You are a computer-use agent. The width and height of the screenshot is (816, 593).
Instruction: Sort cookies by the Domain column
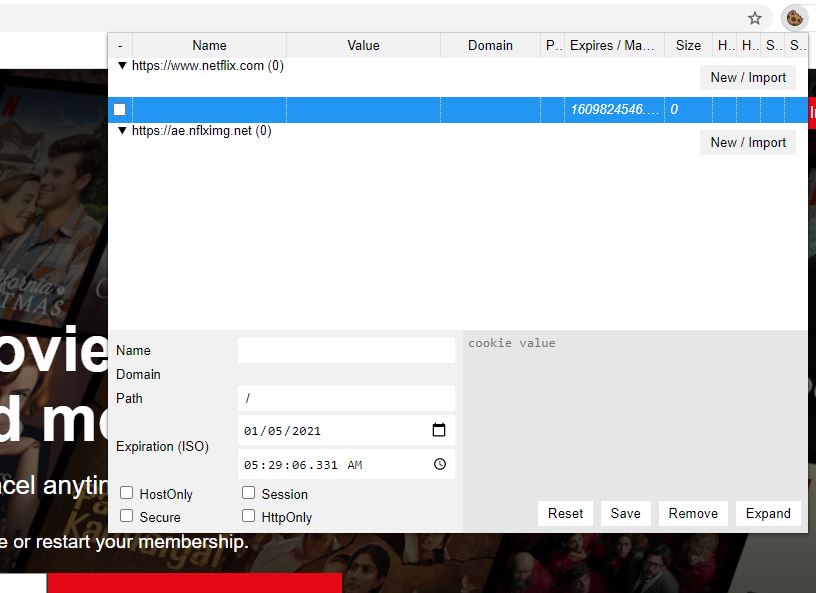point(490,45)
